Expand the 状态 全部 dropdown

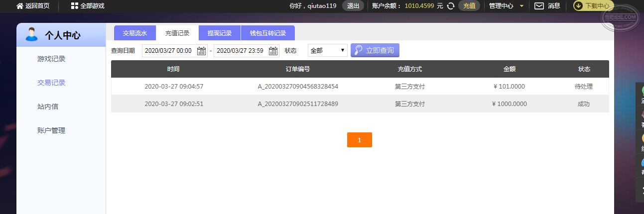(x=328, y=50)
